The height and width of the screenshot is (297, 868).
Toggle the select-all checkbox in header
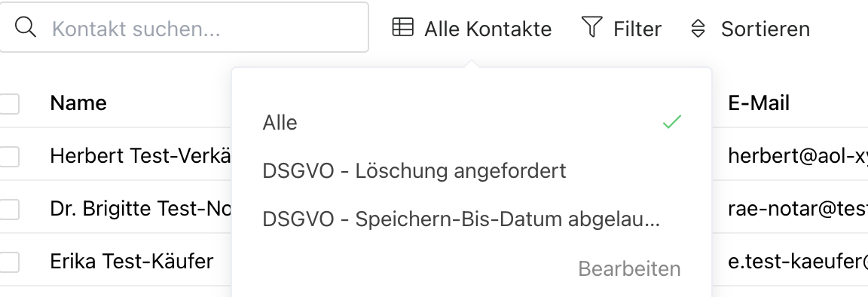pos(9,103)
